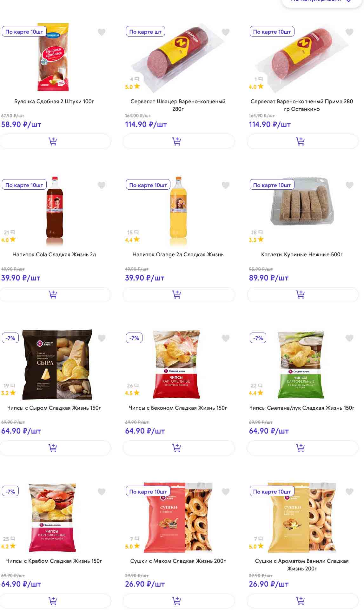364x613 pixels.
Task: Add Сервелат Прима Останкино to cart
Action: pos(300,141)
